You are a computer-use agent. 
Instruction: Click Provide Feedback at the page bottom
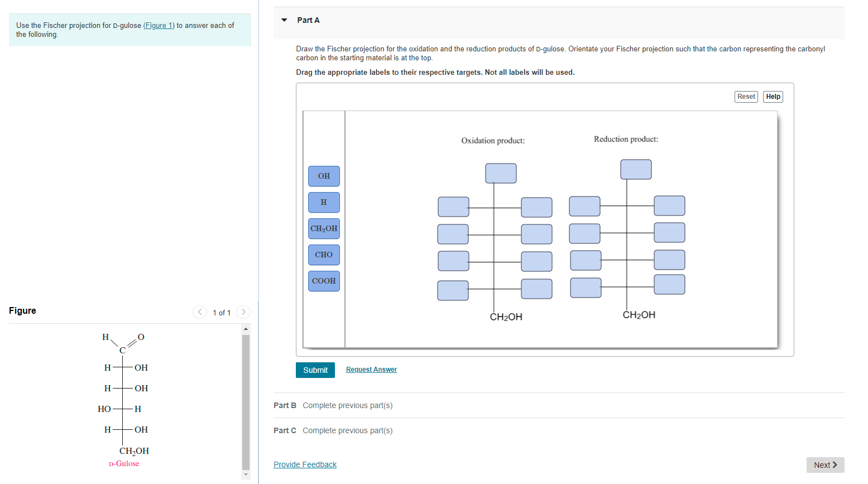click(x=305, y=464)
